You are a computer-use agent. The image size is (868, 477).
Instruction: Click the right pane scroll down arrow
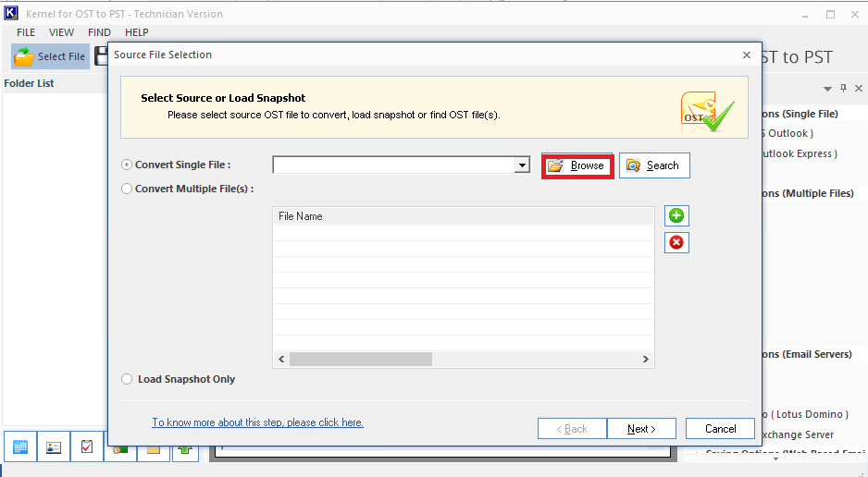pos(775,459)
